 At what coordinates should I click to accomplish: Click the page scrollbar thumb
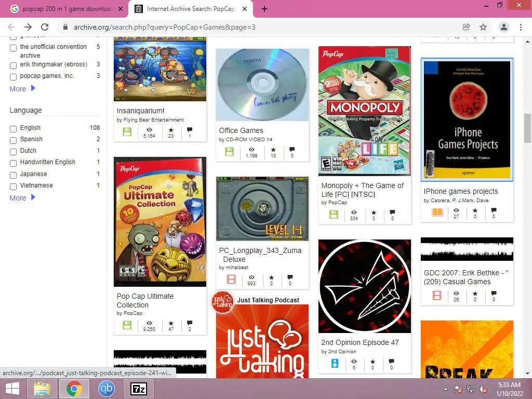(527, 128)
